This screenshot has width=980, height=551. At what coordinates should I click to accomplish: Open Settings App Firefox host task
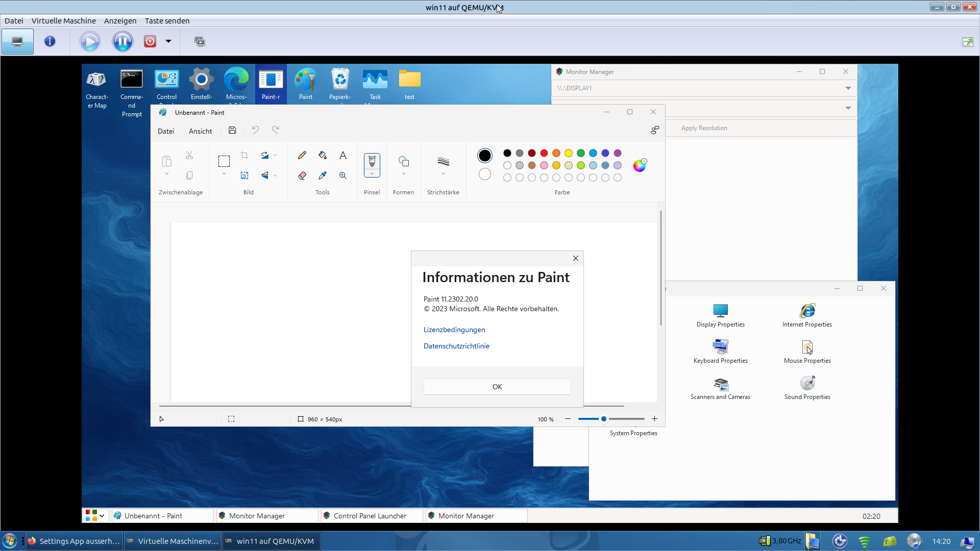pos(74,541)
